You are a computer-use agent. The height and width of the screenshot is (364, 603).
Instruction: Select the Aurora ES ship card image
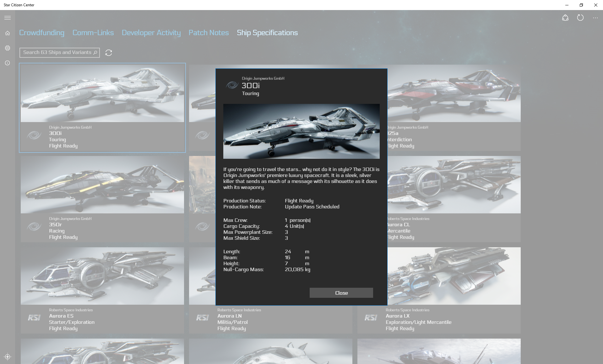tap(102, 276)
